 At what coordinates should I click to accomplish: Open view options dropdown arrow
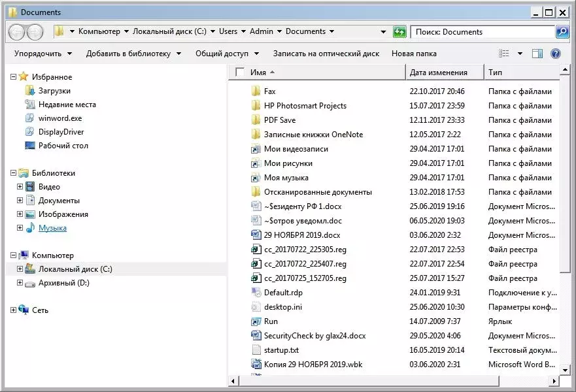tap(520, 54)
